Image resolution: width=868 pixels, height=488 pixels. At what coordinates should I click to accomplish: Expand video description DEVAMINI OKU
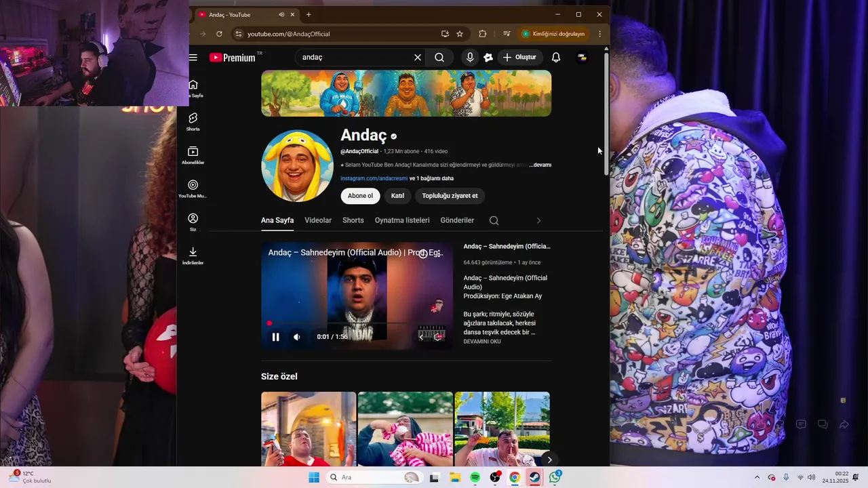(482, 342)
